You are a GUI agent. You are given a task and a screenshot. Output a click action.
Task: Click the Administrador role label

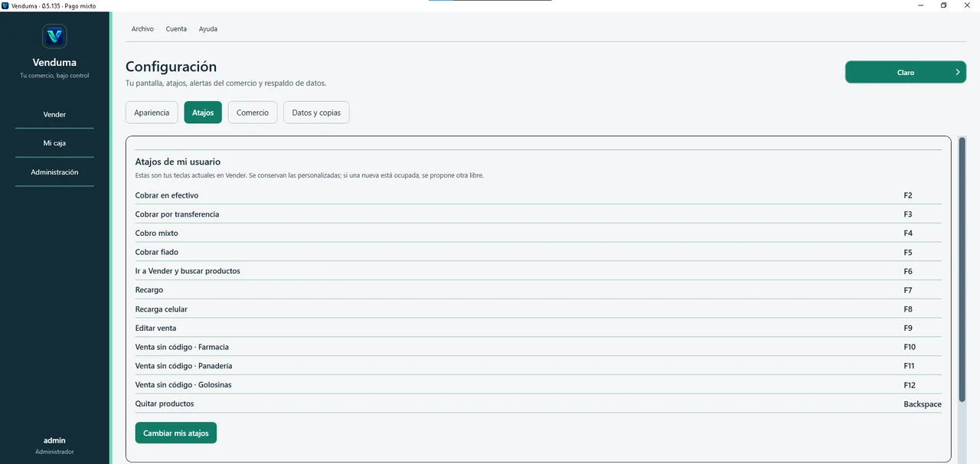click(x=54, y=452)
